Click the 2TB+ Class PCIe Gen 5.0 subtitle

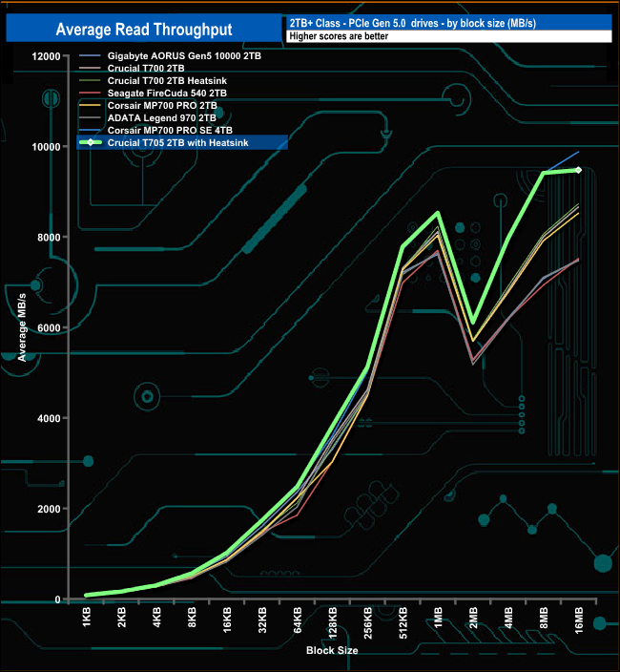tap(412, 23)
